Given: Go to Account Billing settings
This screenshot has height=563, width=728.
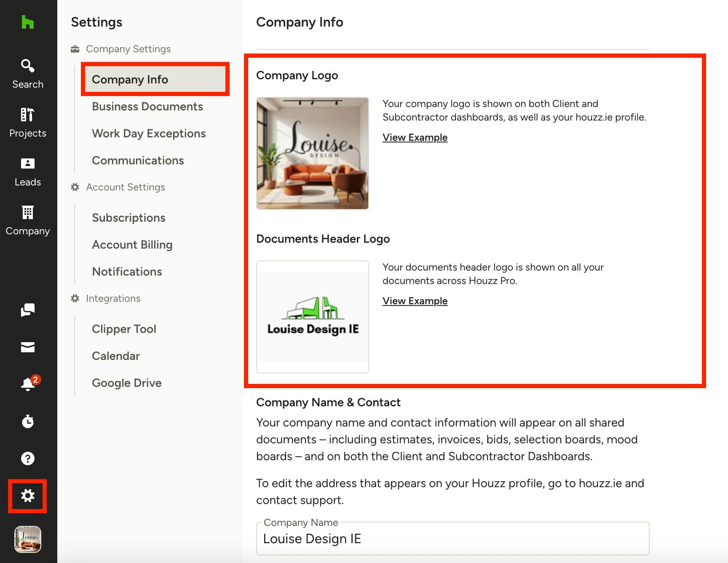Looking at the screenshot, I should (x=132, y=245).
